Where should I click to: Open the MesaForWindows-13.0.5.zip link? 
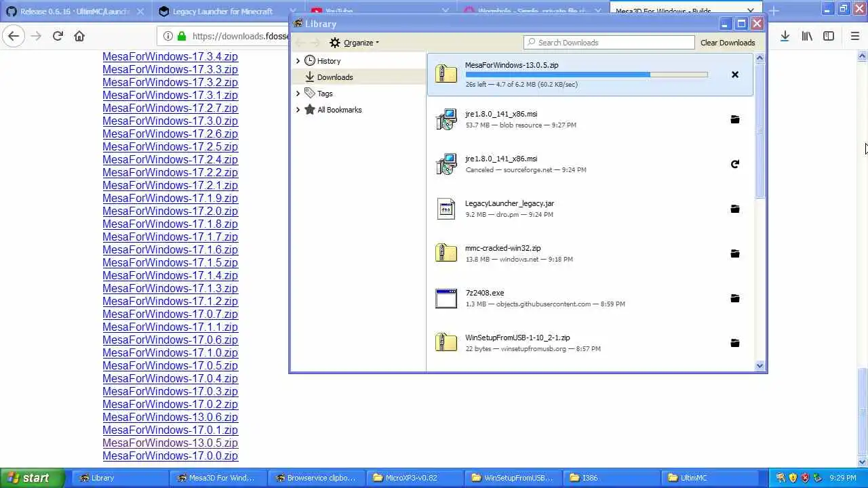170,443
